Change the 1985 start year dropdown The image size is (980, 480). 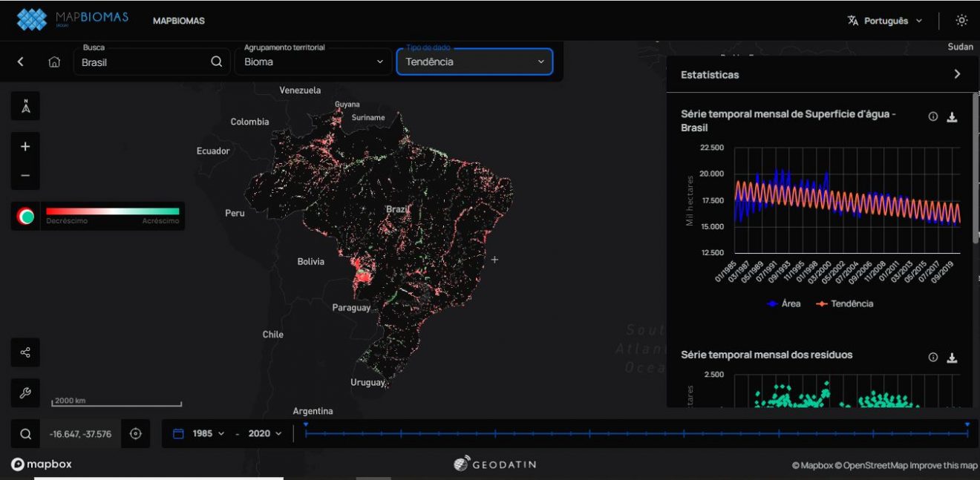[208, 434]
